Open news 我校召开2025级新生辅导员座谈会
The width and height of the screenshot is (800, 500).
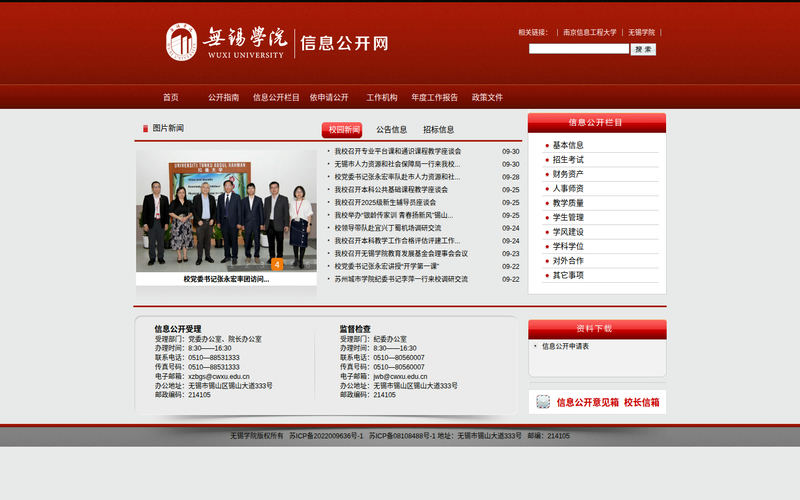tap(385, 203)
